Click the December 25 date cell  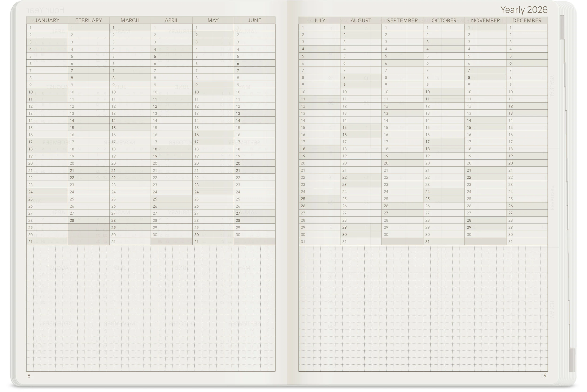[527, 199]
